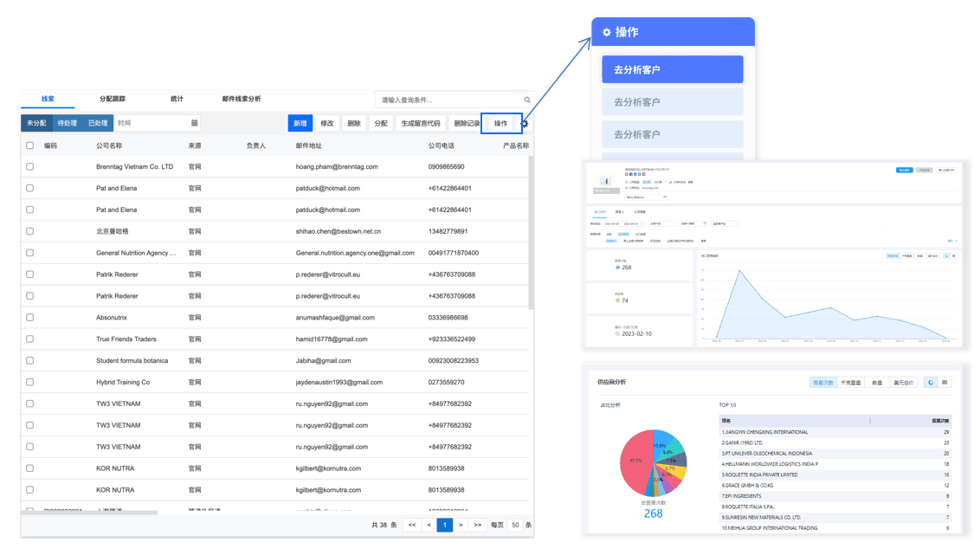Click refresh icon on 供应商分析 panel
This screenshot has width=980, height=555.
931,383
